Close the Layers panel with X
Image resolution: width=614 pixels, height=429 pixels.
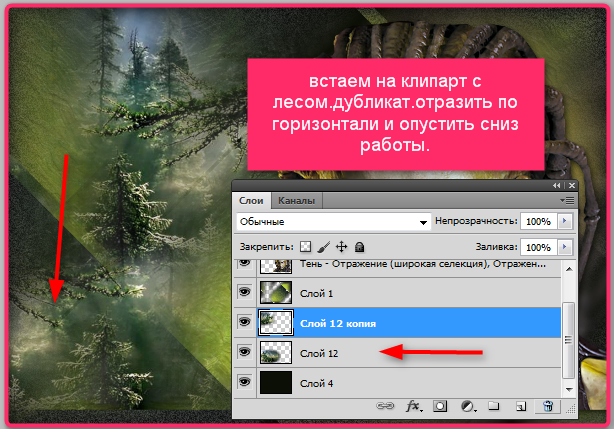point(572,186)
